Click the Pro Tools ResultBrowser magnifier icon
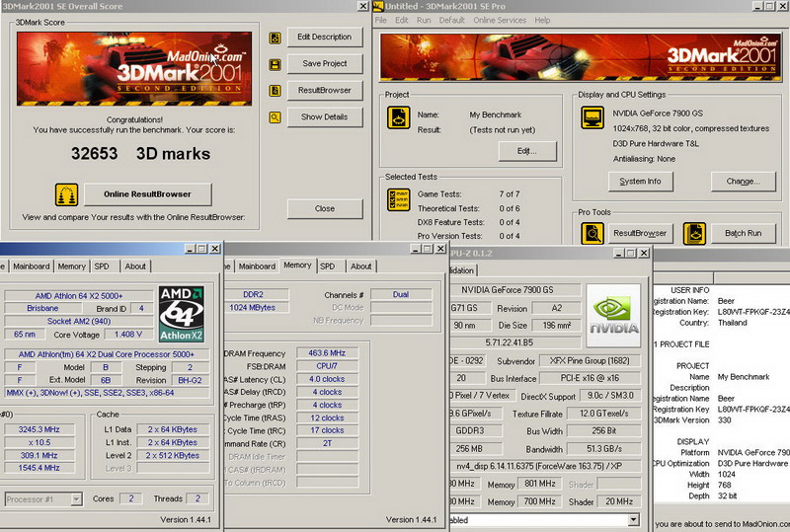 (592, 234)
